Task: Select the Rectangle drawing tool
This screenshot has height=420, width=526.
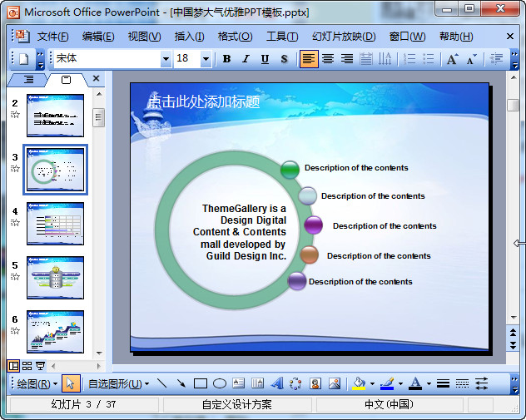Action: pos(201,383)
